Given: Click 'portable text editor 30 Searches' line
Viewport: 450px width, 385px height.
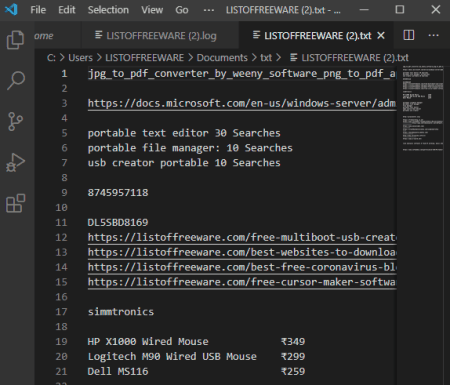Looking at the screenshot, I should 184,133.
